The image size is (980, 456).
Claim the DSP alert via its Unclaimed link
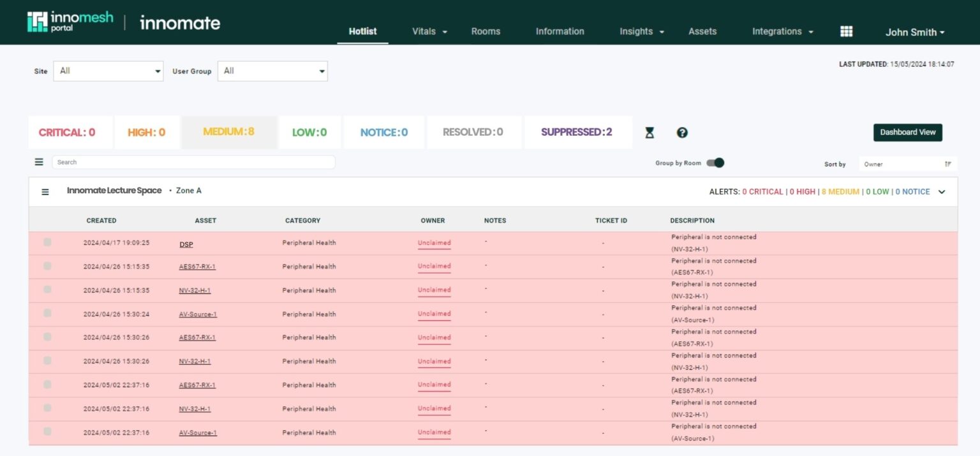tap(434, 242)
